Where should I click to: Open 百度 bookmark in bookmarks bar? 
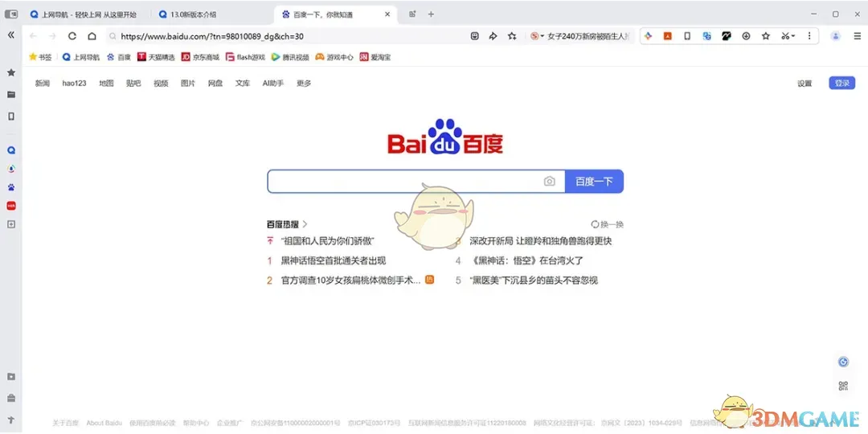119,56
